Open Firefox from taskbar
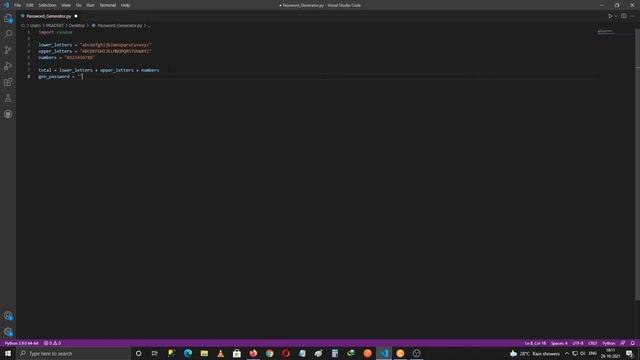This screenshot has height=360, width=640. (x=253, y=353)
